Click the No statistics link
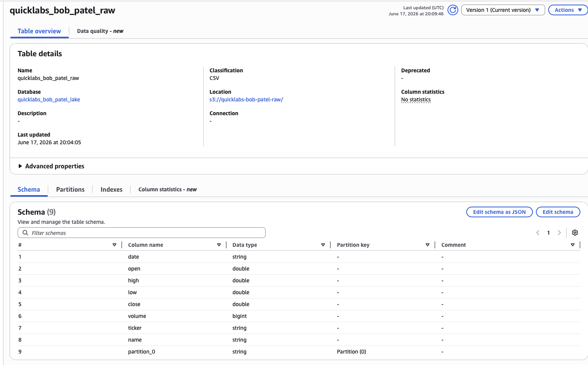Image resolution: width=588 pixels, height=365 pixels. (x=416, y=99)
